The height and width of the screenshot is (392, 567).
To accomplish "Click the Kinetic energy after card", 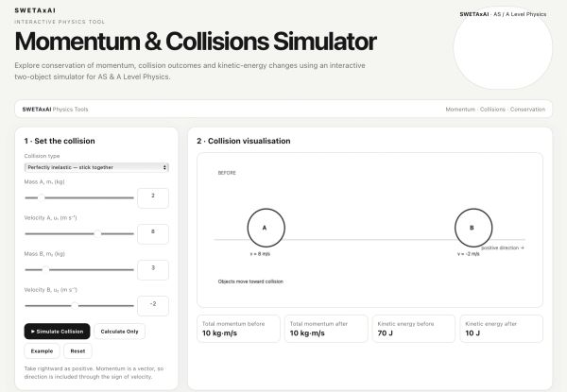I will [501, 329].
